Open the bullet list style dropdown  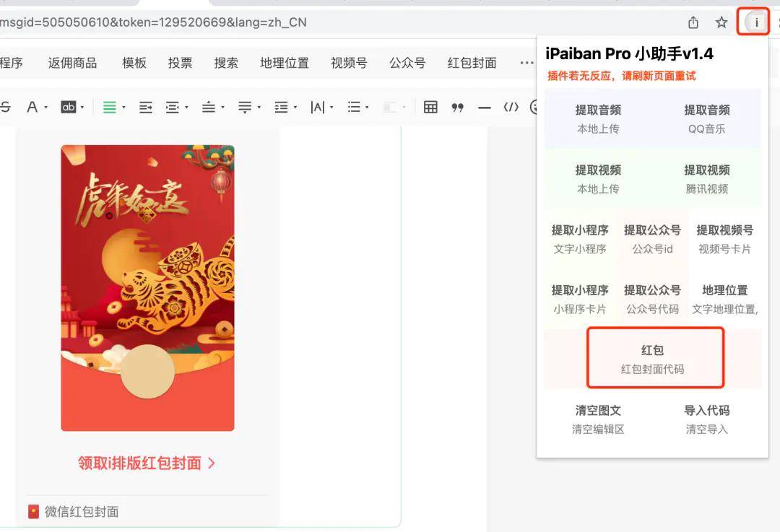tap(367, 107)
